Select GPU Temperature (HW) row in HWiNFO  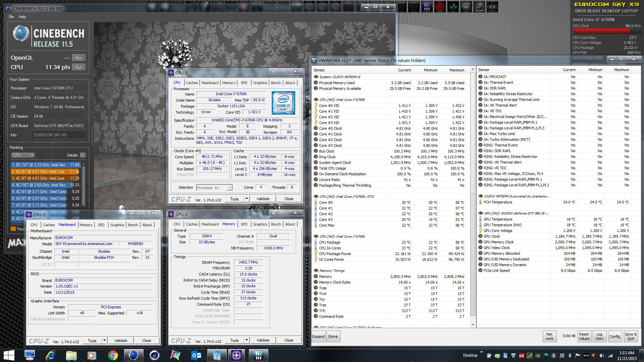[554, 225]
